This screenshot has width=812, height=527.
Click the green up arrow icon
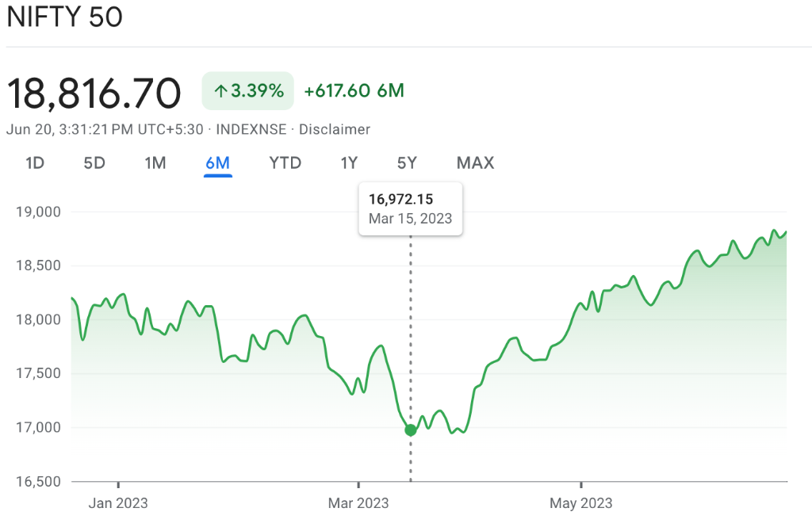220,91
